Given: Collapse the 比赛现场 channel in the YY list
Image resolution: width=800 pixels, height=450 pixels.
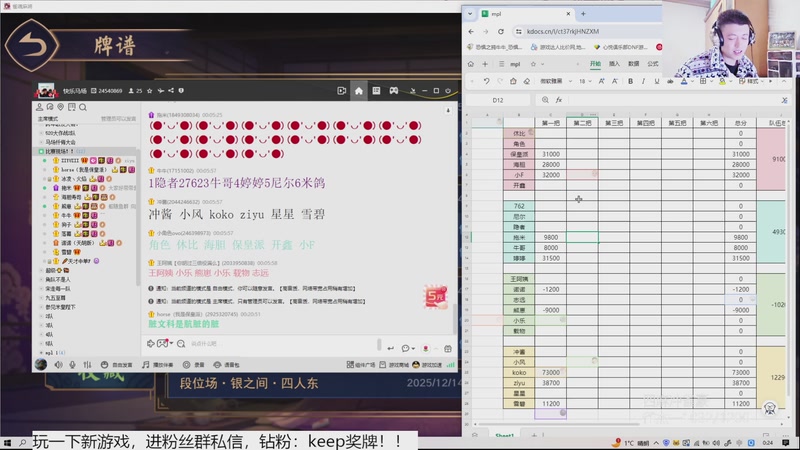Looking at the screenshot, I should point(41,151).
